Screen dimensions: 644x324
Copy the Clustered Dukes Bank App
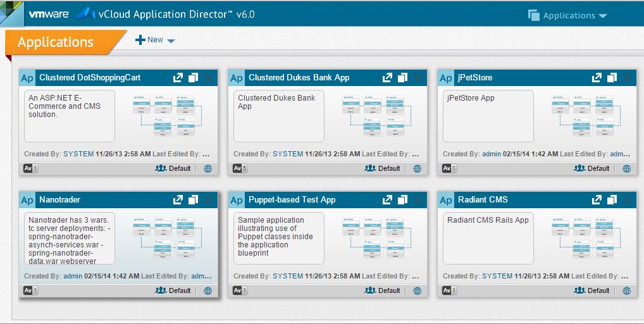pyautogui.click(x=402, y=77)
